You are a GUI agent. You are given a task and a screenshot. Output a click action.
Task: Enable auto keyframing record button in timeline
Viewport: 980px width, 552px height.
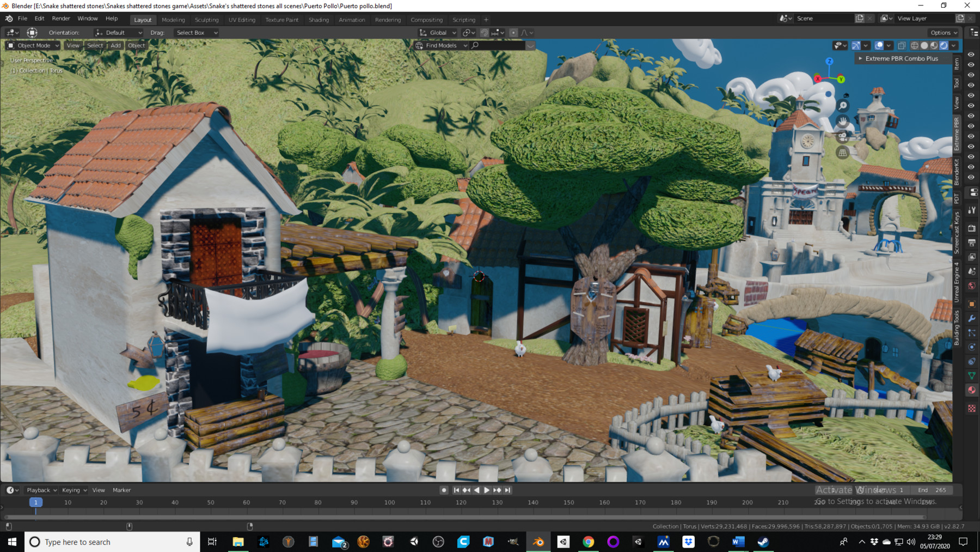click(x=444, y=490)
